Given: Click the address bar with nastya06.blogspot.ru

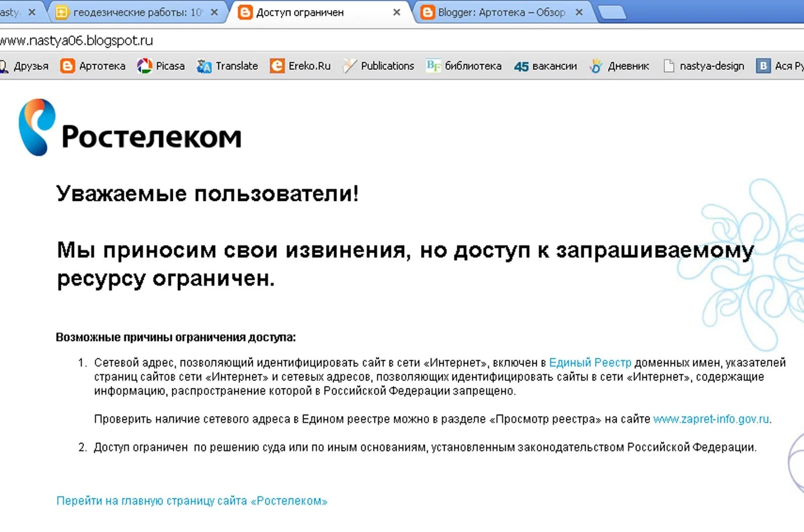Looking at the screenshot, I should coord(402,40).
